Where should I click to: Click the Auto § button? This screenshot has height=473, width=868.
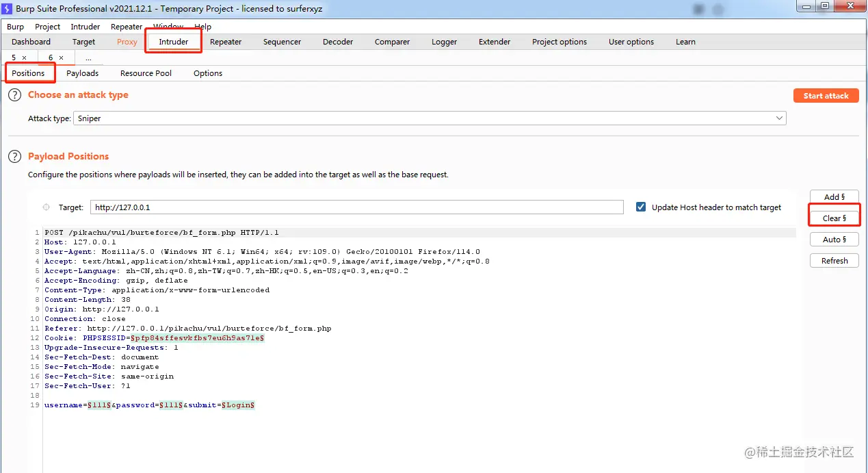pos(834,240)
